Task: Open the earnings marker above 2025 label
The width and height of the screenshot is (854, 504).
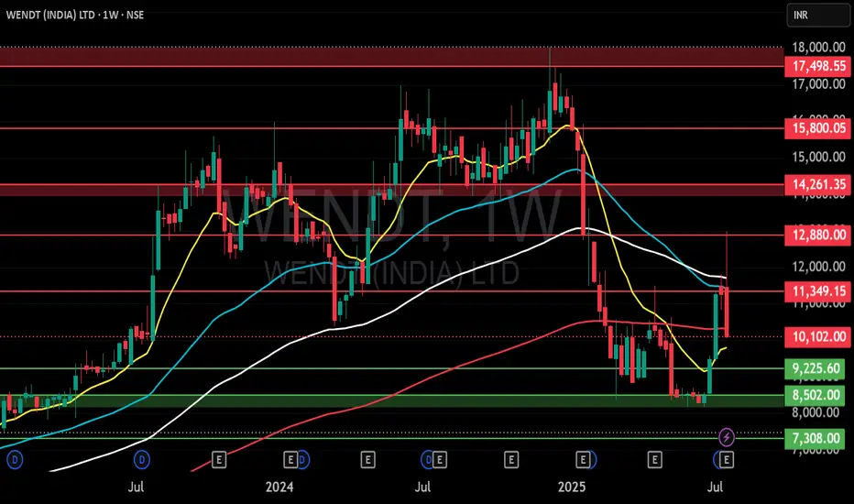Action: pos(583,460)
